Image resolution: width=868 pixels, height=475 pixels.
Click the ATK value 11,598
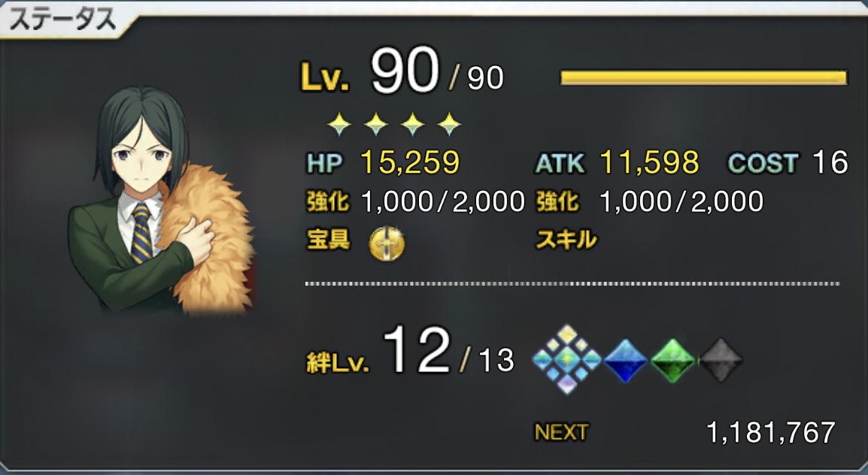click(x=649, y=162)
